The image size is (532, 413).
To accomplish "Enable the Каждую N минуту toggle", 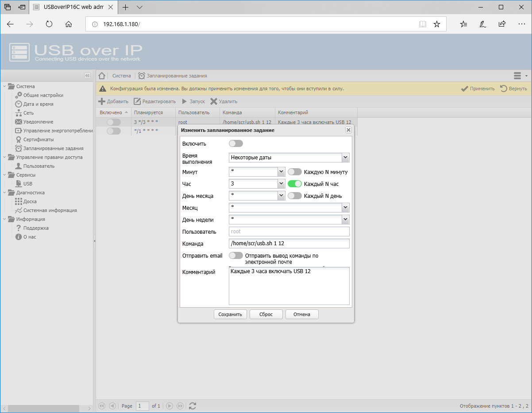I will 295,172.
